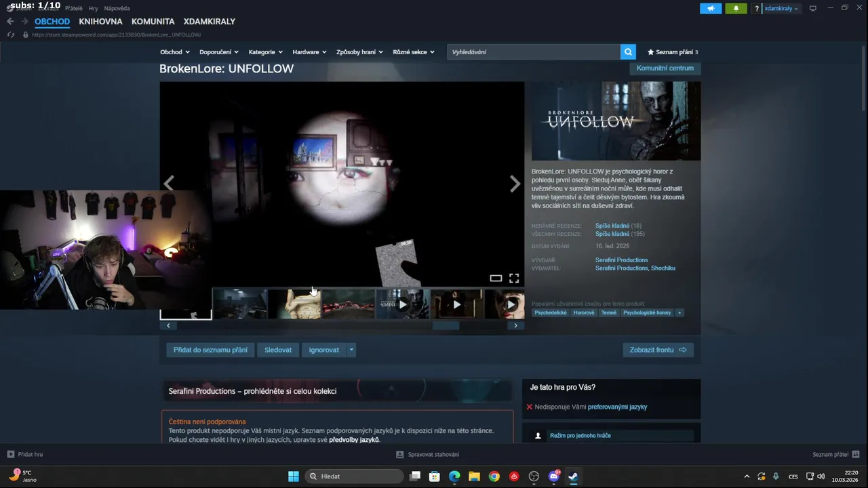Screen dimensions: 868x488
Task: Open developer Serafini Productions link
Action: click(x=621, y=260)
